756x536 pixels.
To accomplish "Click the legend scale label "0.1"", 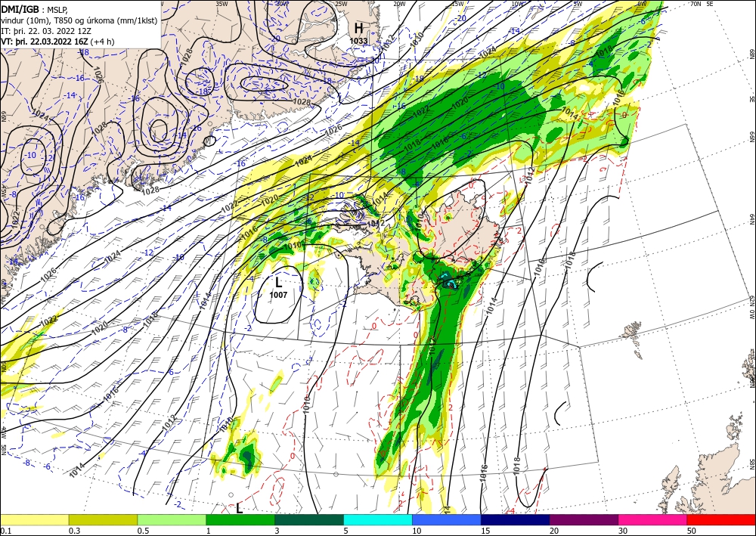I will [x=5, y=531].
